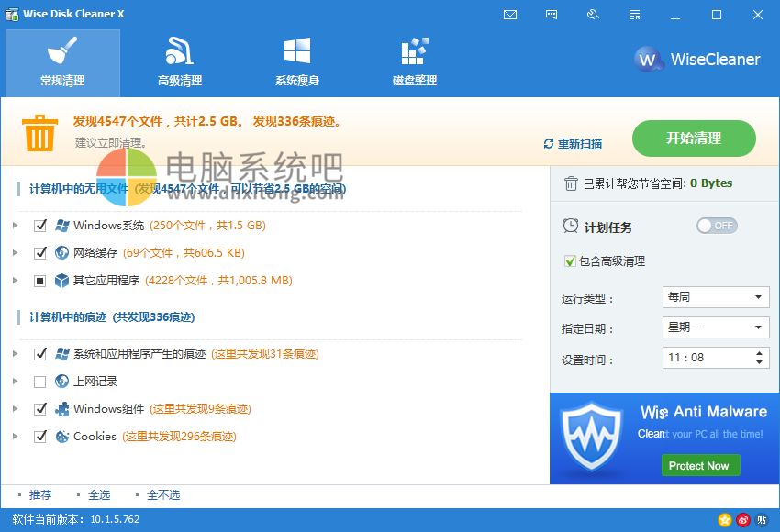The width and height of the screenshot is (780, 532).
Task: Select the 'Windows系统' row label
Action: coord(109,226)
